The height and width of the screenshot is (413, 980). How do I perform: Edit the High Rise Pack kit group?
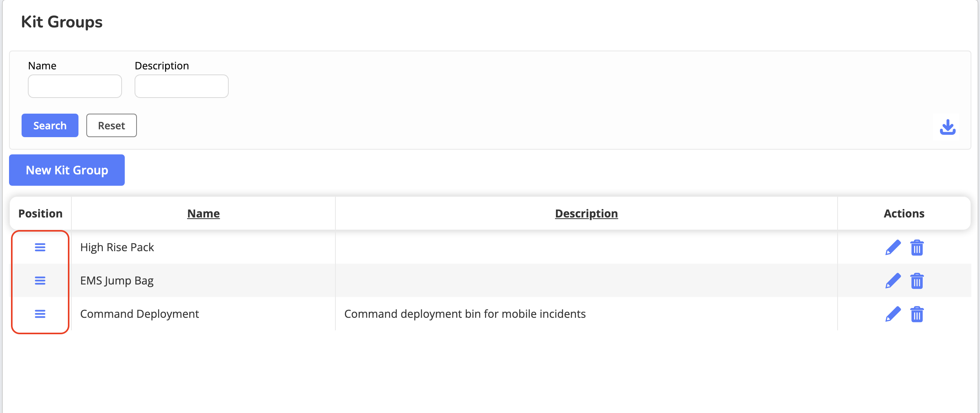point(893,248)
